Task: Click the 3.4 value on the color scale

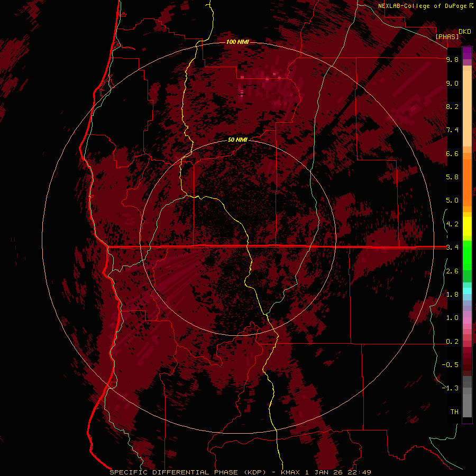Action: [452, 248]
